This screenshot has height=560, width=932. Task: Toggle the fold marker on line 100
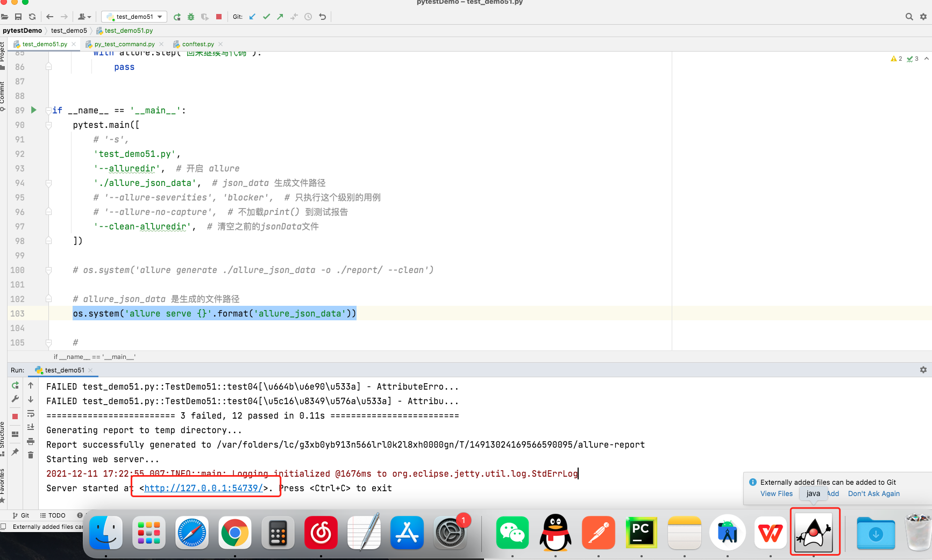click(49, 270)
